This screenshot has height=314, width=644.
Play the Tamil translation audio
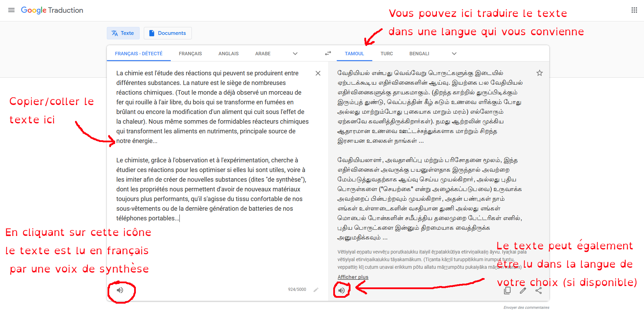(342, 291)
